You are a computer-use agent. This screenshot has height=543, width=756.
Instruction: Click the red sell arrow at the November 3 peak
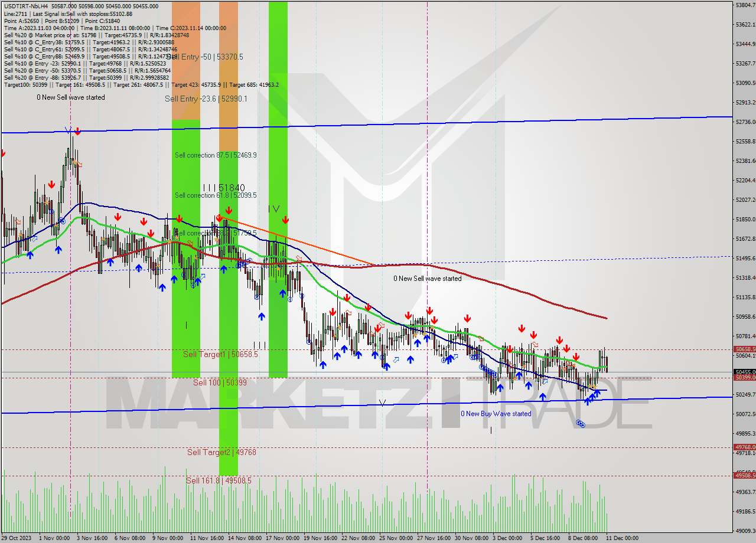(x=77, y=132)
